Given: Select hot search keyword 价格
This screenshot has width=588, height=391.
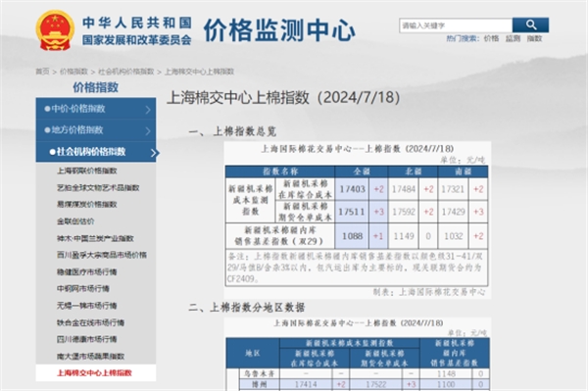Looking at the screenshot, I should [491, 38].
